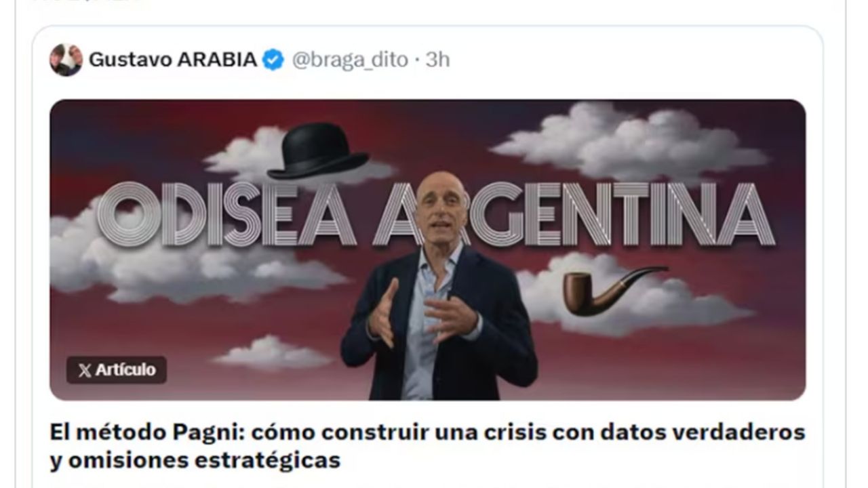This screenshot has height=488, width=868.
Task: Click the empty header space after 3h
Action: 631,60
